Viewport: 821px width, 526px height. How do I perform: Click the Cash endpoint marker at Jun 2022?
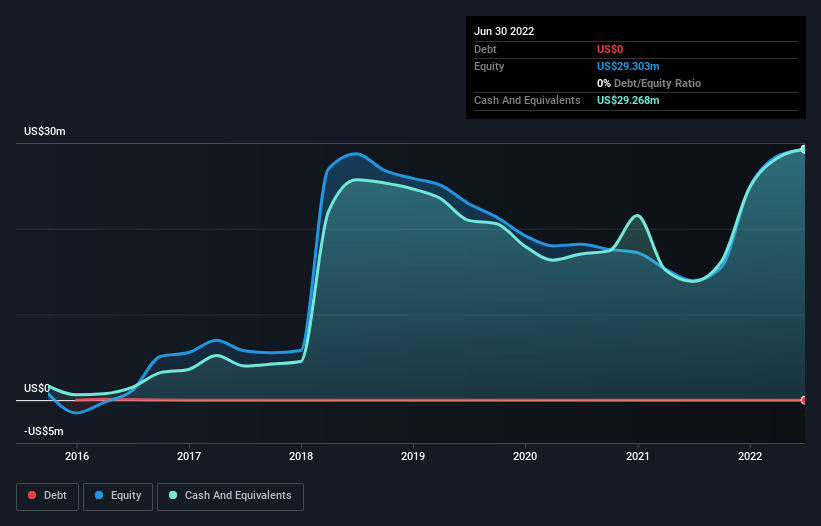coord(804,149)
